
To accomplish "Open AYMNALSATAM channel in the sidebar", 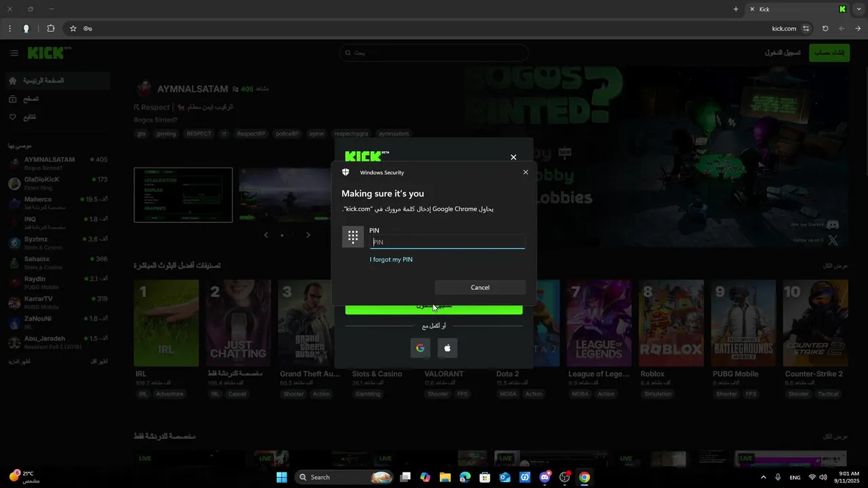I will 57,163.
